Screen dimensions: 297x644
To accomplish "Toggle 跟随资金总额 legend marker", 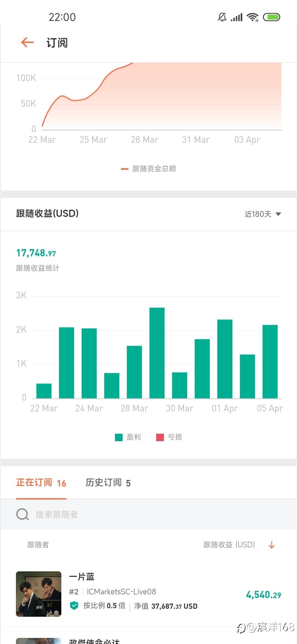I will (125, 169).
